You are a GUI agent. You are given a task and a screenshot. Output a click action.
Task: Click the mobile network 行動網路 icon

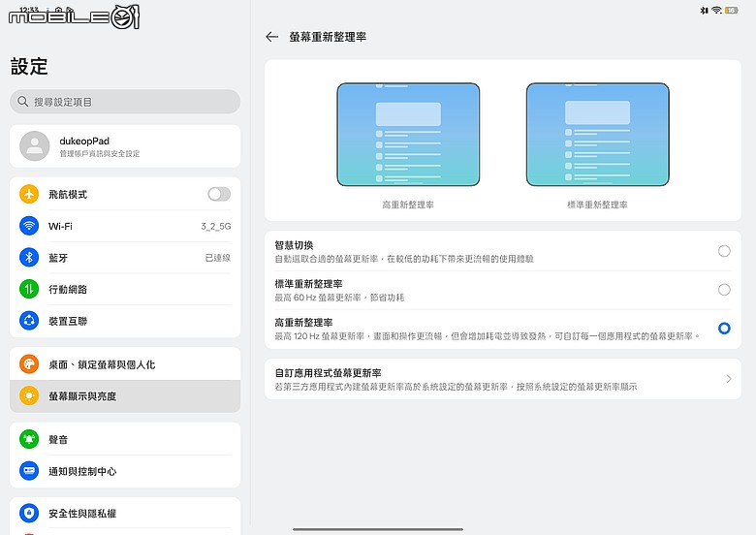point(29,289)
